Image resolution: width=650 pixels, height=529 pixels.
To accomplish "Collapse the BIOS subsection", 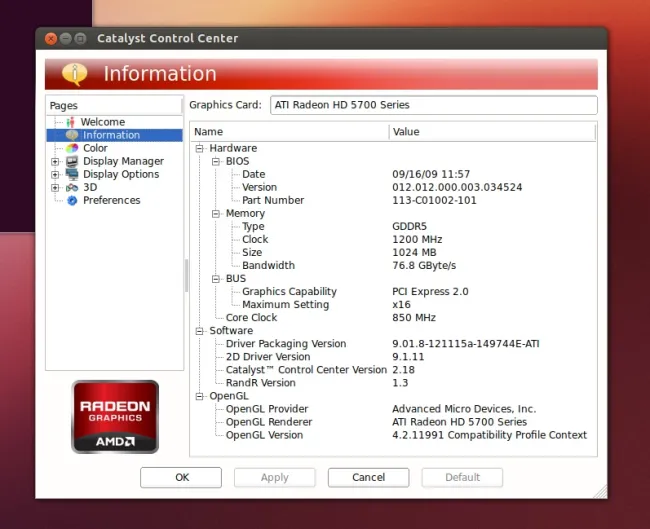I will [216, 161].
